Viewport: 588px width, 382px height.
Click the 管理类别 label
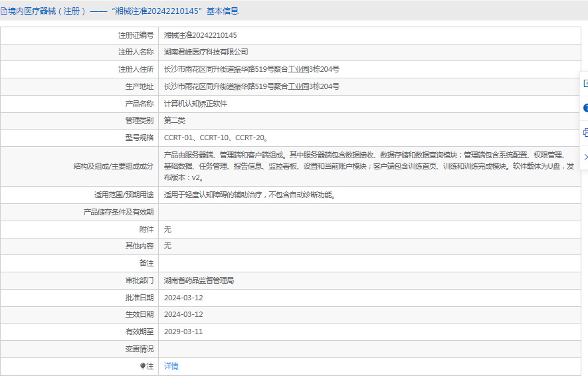(x=139, y=120)
